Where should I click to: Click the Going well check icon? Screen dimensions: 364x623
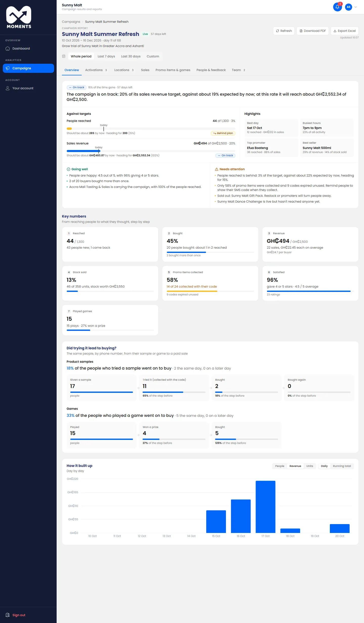tap(68, 169)
